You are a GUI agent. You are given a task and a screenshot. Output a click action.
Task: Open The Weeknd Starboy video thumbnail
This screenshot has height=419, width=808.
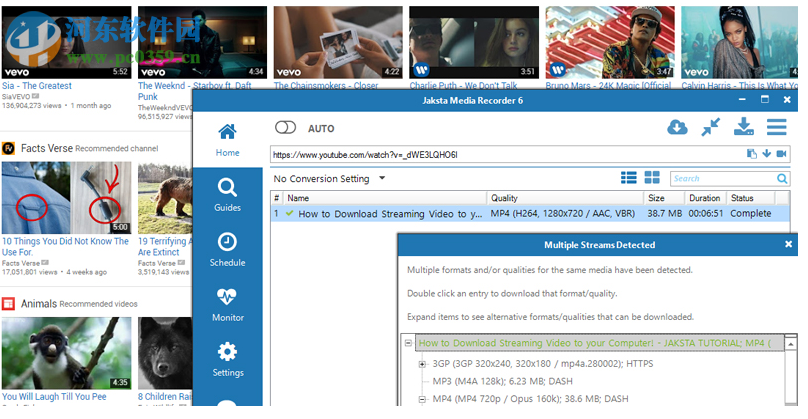click(203, 42)
